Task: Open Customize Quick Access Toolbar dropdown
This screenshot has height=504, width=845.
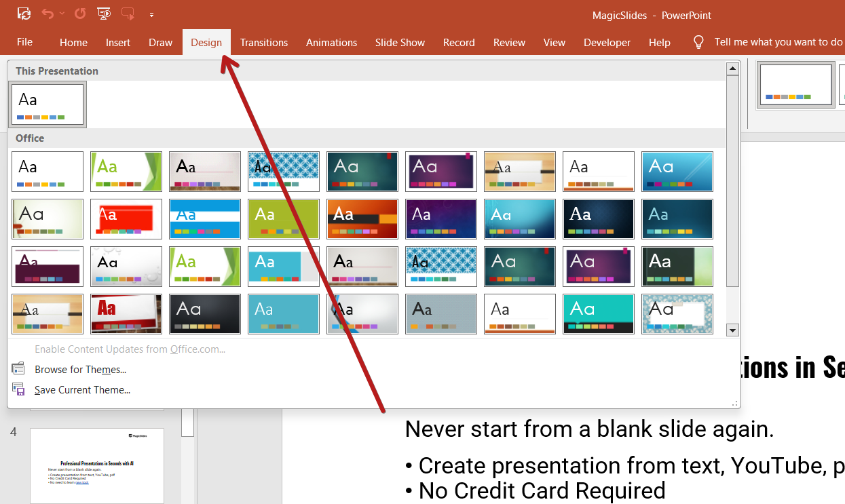Action: [x=151, y=14]
